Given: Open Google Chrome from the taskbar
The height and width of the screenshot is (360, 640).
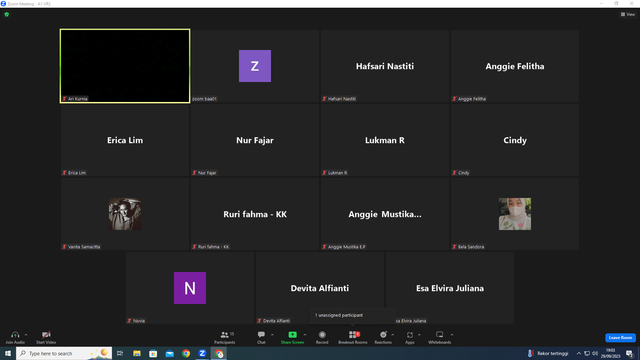Looking at the screenshot, I should point(186,353).
